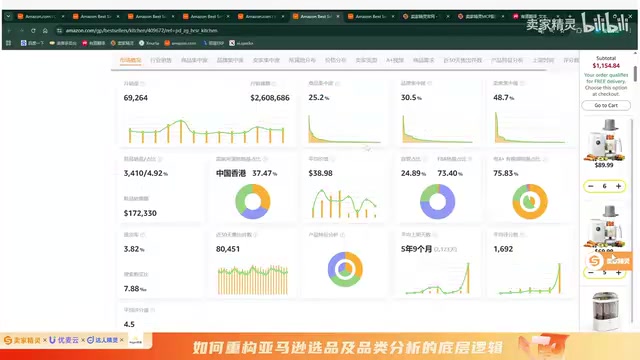Close the first Amazon.com browser tab
This screenshot has width=640, height=360.
[63, 16]
